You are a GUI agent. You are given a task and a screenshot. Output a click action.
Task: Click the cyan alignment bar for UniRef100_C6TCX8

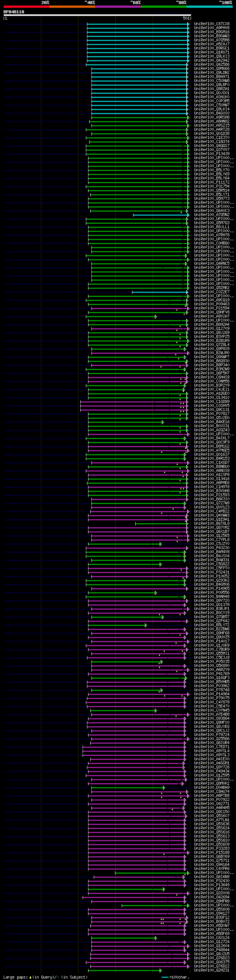tap(138, 24)
